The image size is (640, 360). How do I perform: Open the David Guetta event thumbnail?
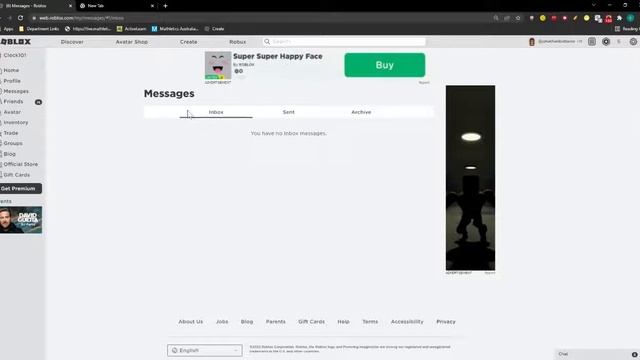[21, 220]
